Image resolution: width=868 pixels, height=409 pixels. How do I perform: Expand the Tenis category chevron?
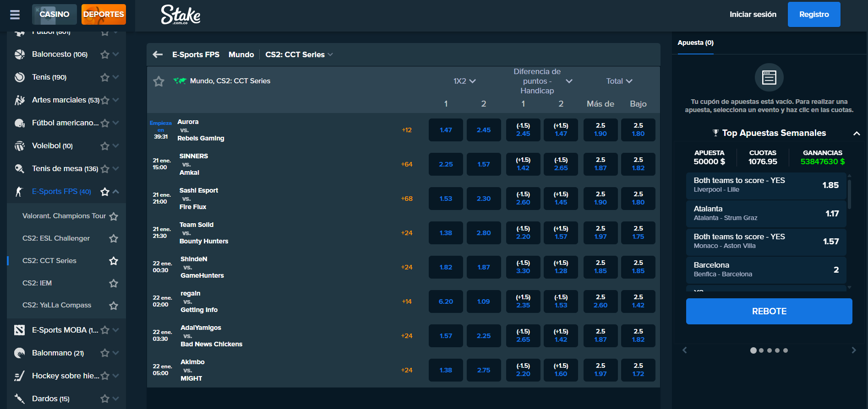[x=115, y=77]
